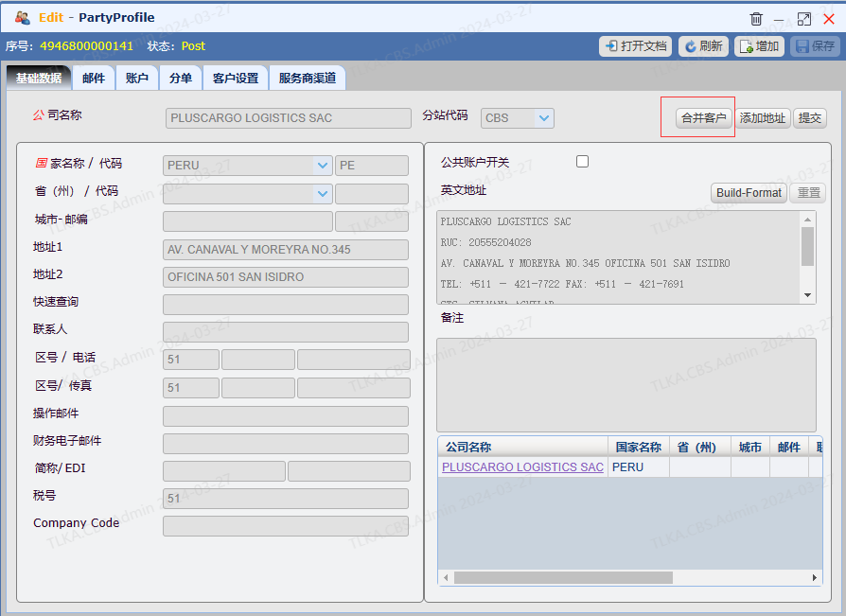Click the 省（州） column header in grid
Image resolution: width=846 pixels, height=616 pixels.
(699, 448)
